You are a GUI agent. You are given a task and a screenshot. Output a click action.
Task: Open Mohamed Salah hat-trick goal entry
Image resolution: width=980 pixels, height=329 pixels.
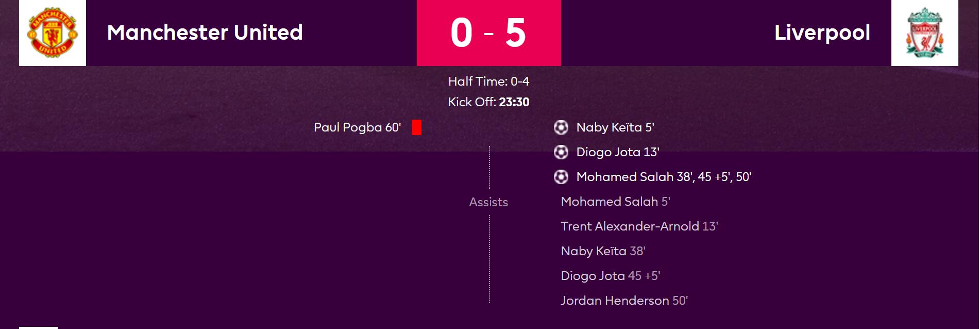click(x=664, y=177)
